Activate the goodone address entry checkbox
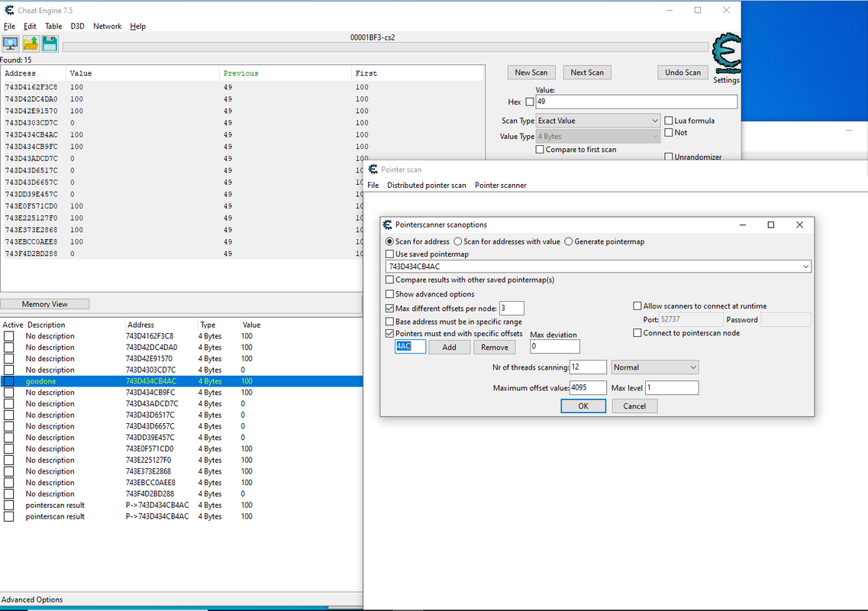This screenshot has height=611, width=868. tap(9, 381)
